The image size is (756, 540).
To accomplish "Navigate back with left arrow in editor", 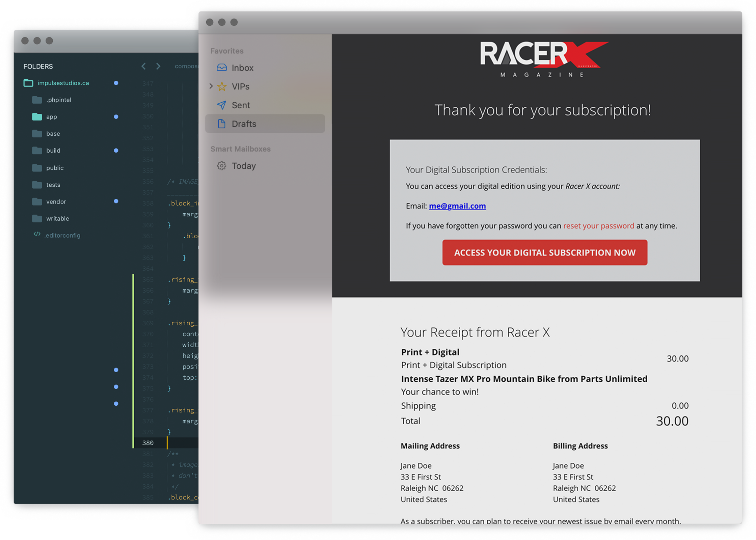I will (144, 66).
